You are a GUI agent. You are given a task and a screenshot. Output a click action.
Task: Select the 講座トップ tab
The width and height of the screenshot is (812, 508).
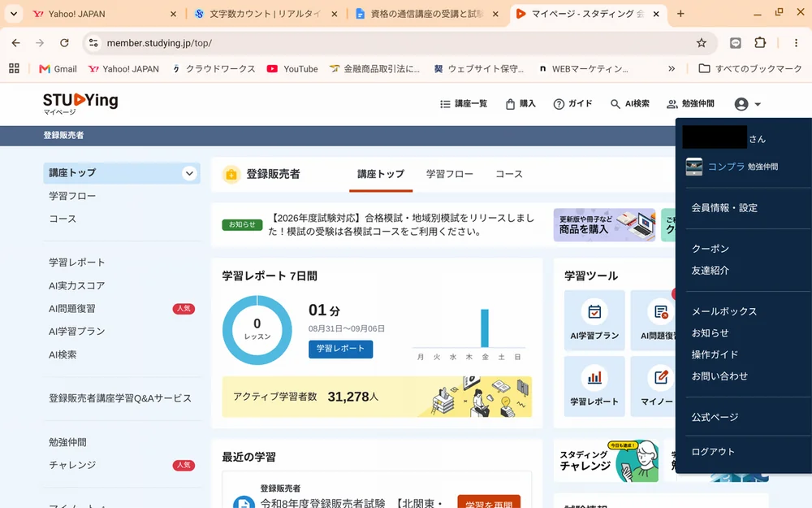tap(381, 174)
